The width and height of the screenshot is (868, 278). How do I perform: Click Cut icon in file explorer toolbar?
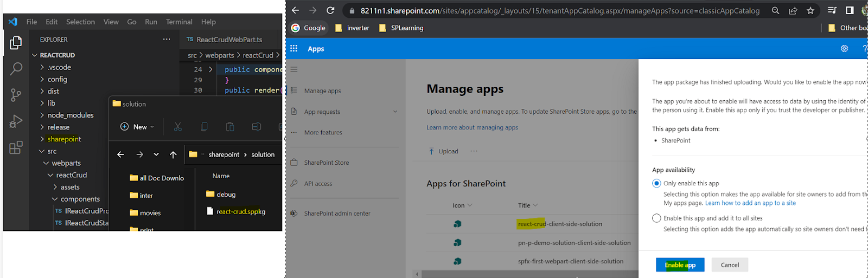coord(177,127)
